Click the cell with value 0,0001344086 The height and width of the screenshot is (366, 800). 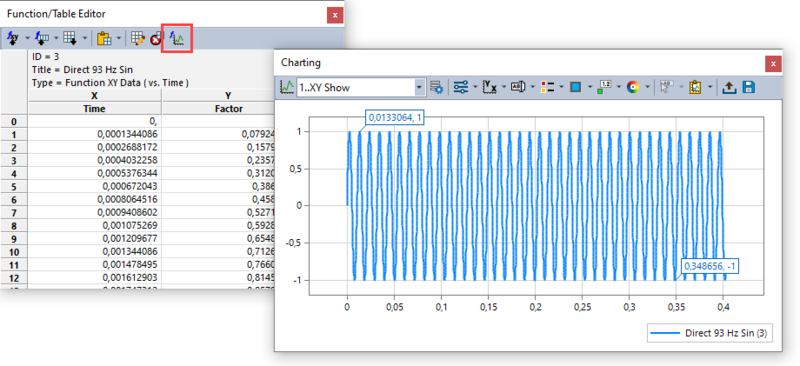click(94, 134)
